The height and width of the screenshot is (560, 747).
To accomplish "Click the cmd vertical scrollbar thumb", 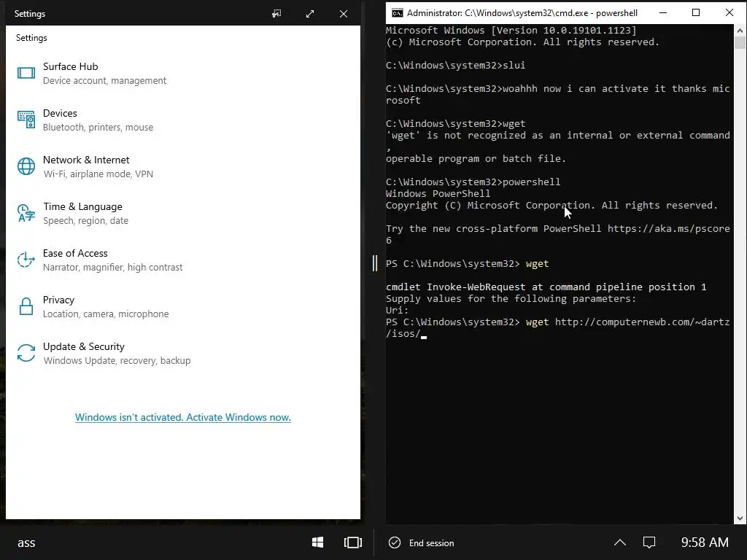I will click(740, 43).
